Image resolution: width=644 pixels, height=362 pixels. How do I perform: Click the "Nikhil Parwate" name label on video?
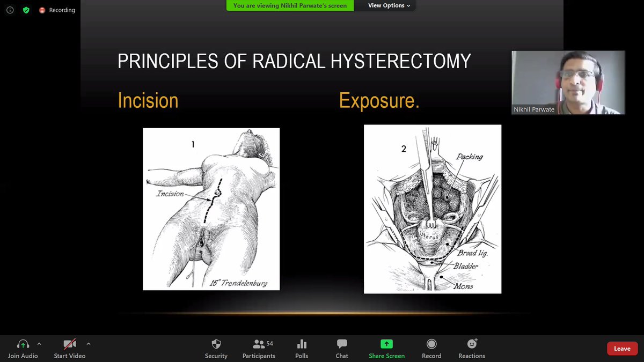tap(534, 109)
